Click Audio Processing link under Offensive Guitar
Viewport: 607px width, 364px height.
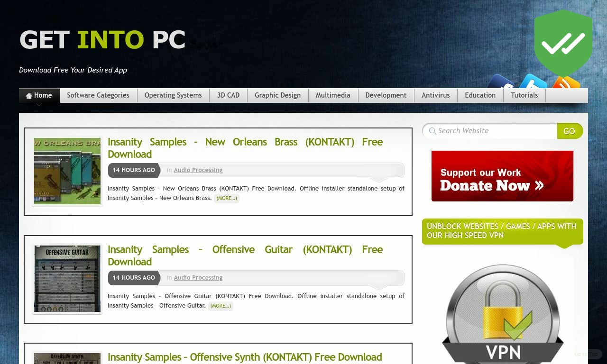click(x=198, y=278)
